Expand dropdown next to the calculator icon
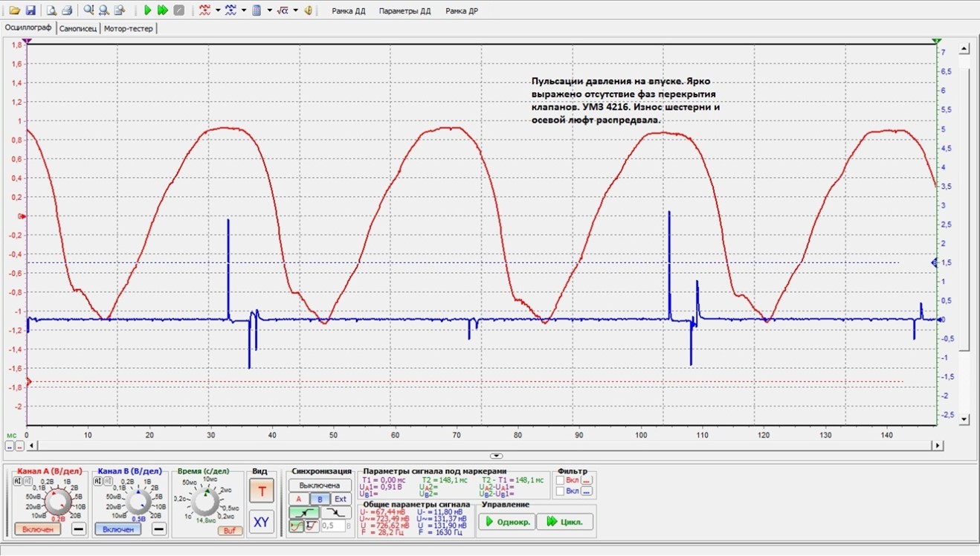The width and height of the screenshot is (980, 556). click(x=268, y=10)
